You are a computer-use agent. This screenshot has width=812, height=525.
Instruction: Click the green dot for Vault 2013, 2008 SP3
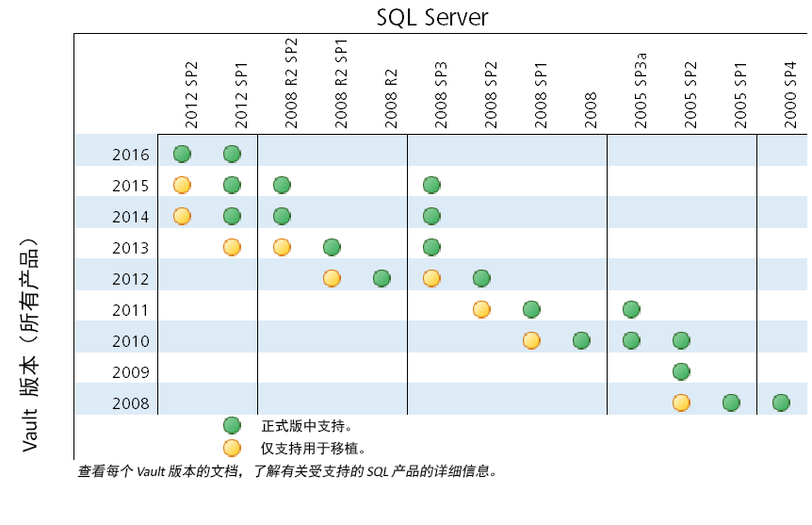(431, 247)
